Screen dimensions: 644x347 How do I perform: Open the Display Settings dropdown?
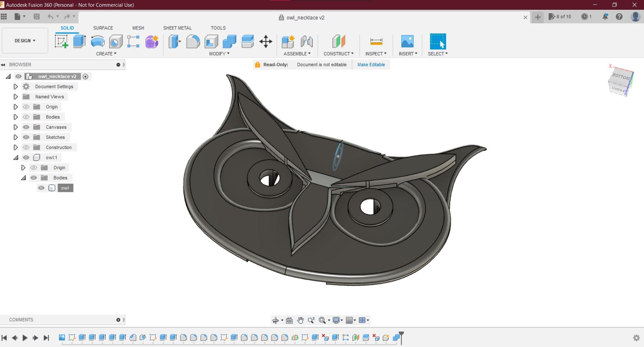[x=337, y=320]
